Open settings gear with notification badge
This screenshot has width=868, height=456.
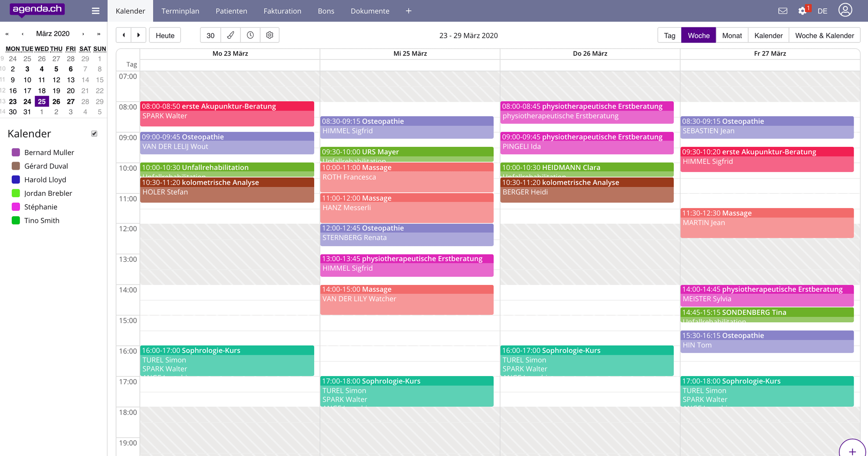pyautogui.click(x=802, y=11)
